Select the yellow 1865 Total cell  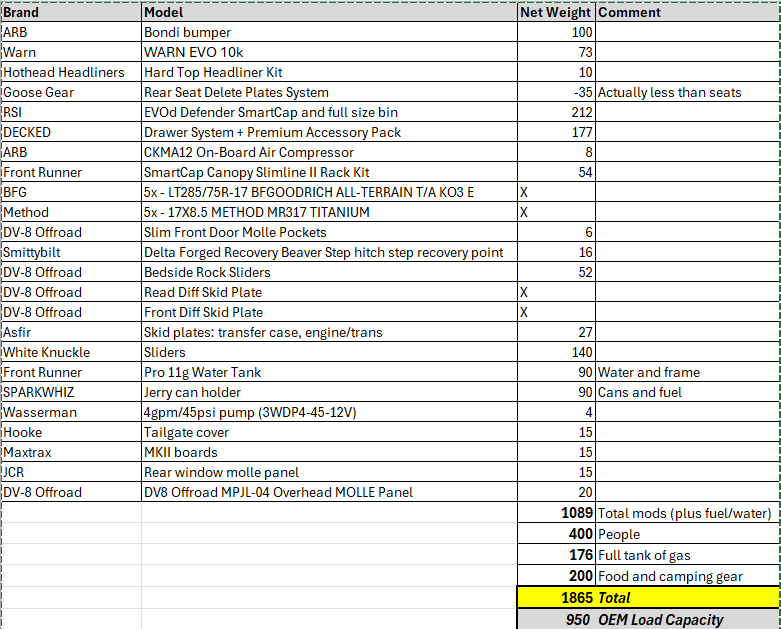(556, 597)
